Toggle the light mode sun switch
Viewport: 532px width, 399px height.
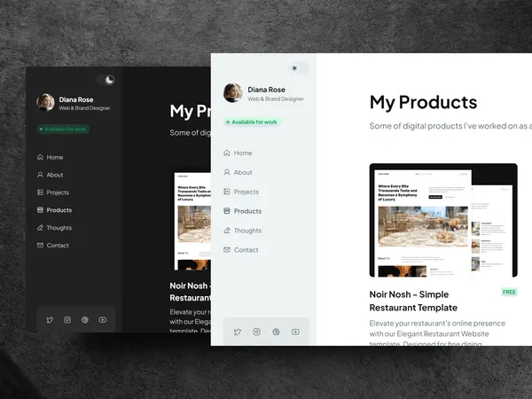300,68
